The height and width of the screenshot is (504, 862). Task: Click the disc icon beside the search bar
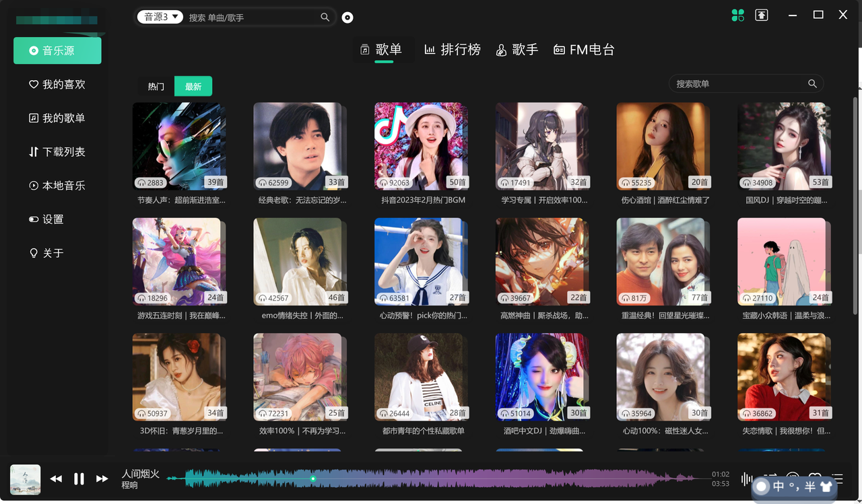347,17
